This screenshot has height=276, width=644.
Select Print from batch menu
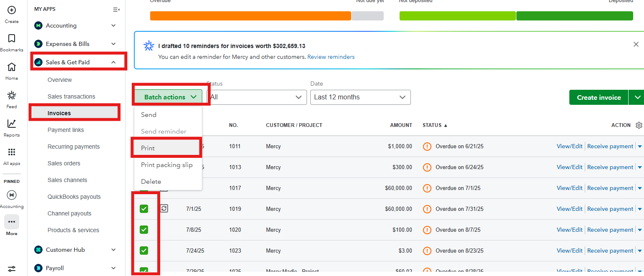[x=168, y=148]
